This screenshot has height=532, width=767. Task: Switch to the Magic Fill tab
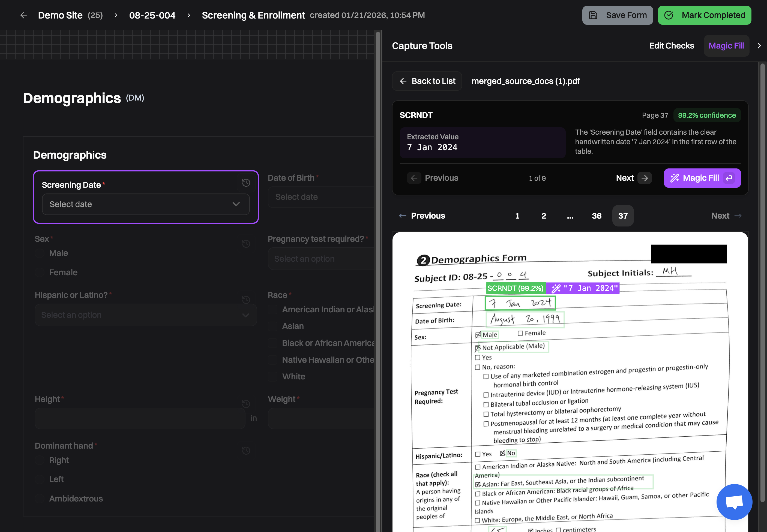[x=726, y=46]
